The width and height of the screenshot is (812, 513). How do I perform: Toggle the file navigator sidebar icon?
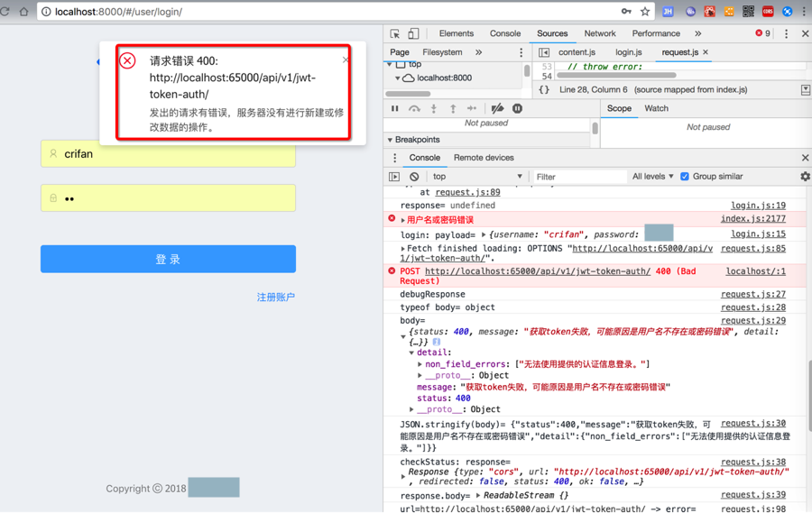tap(544, 52)
